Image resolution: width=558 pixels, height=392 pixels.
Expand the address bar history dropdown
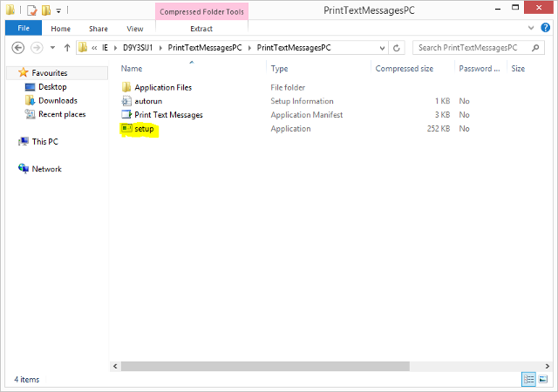click(x=382, y=48)
